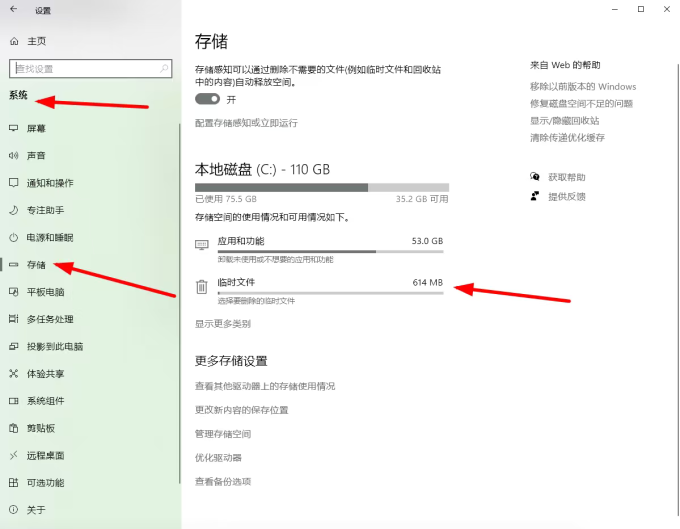
Task: Go to 通知和操作 page
Action: pyautogui.click(x=50, y=183)
